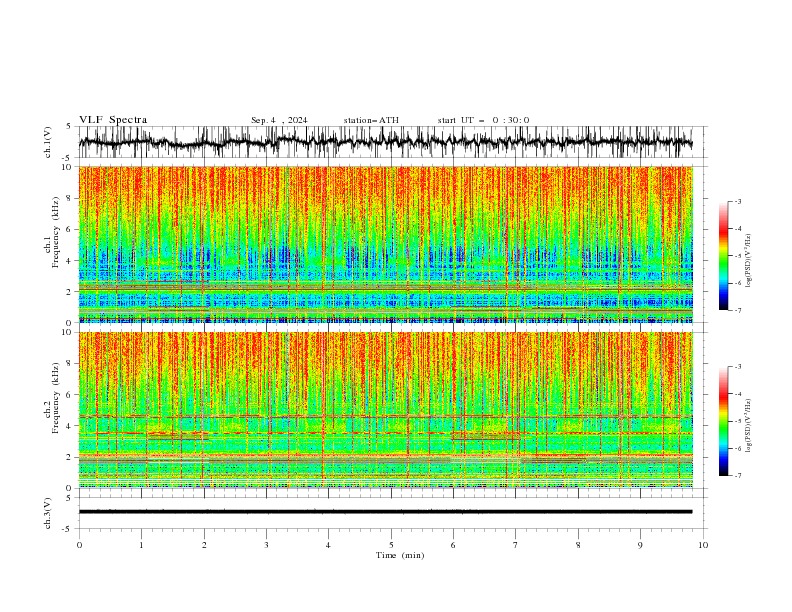The width and height of the screenshot is (792, 612).
Task: Click the time axis tick label "9"
Action: coord(640,545)
